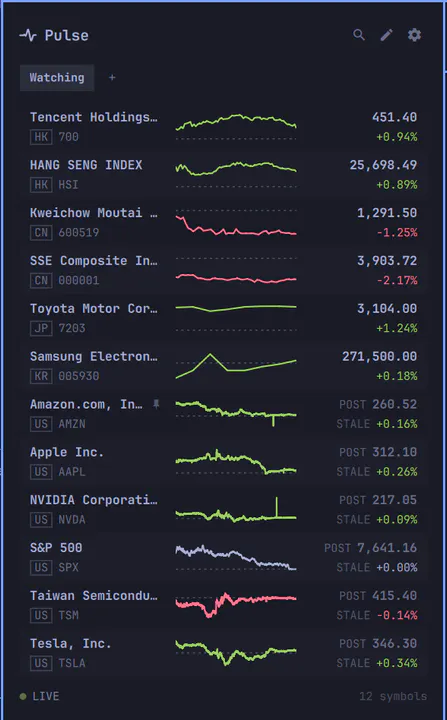Click the US badge next to TSLA
The width and height of the screenshot is (447, 720).
tap(41, 663)
